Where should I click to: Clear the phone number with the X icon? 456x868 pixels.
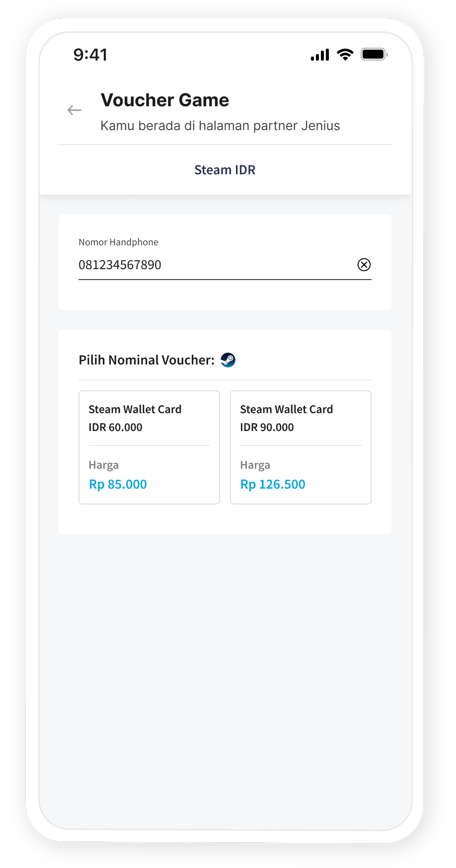tap(364, 265)
